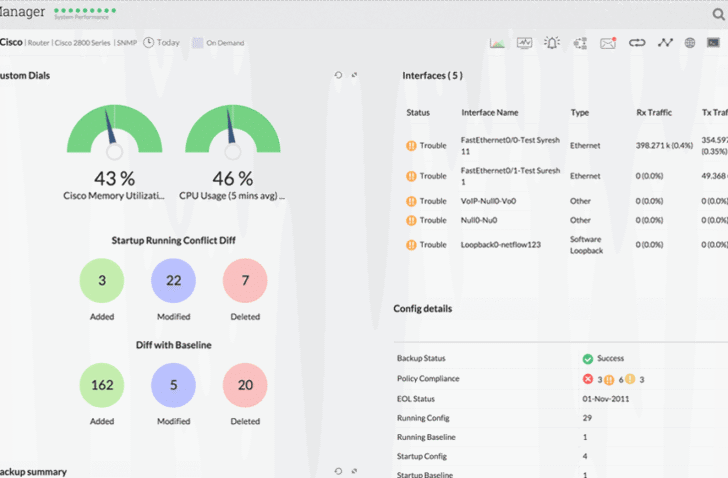Expand the Custom Dials widget
Viewport: 728px width, 478px height.
(x=354, y=75)
